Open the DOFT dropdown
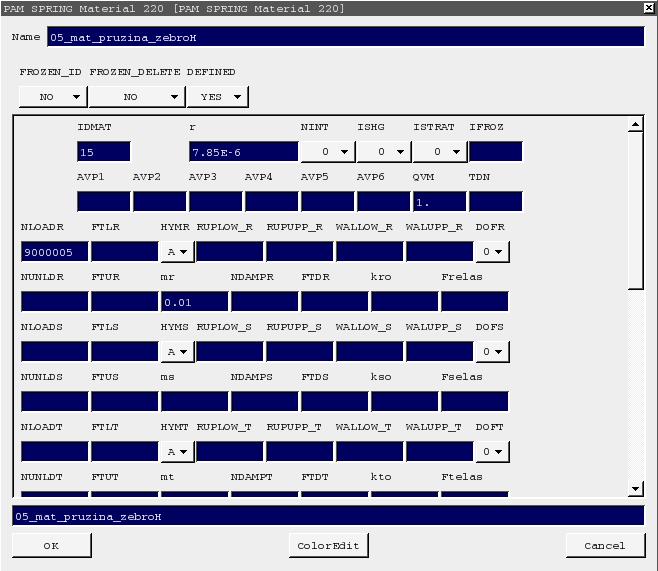658x571 pixels. (x=493, y=452)
